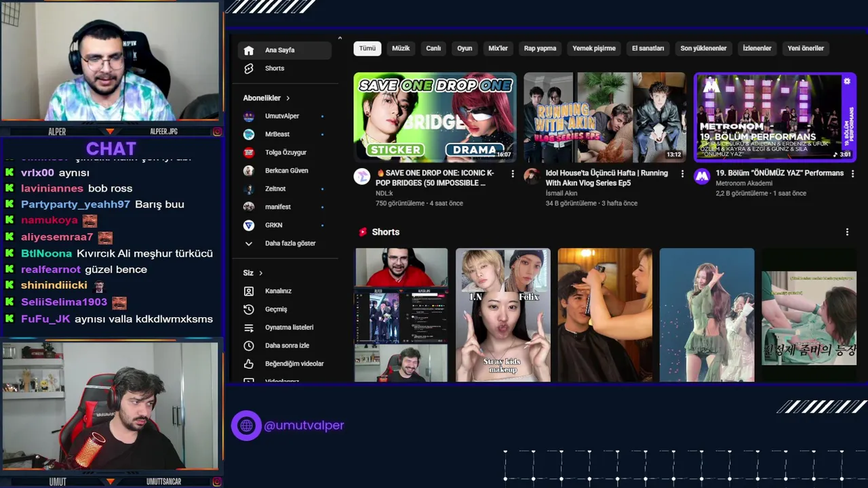Click the Shorts section logo icon

363,232
